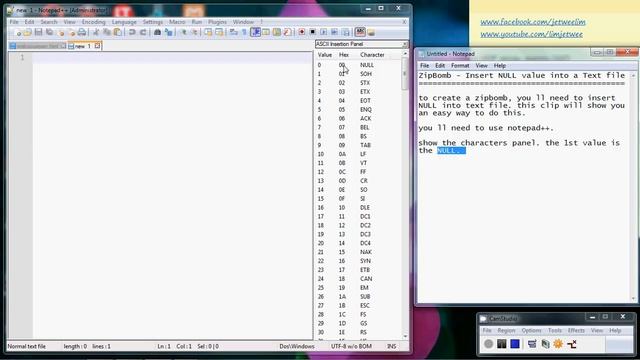640x360 pixels.
Task: Click CamStudio Toggle View icon
Action: click(532, 344)
